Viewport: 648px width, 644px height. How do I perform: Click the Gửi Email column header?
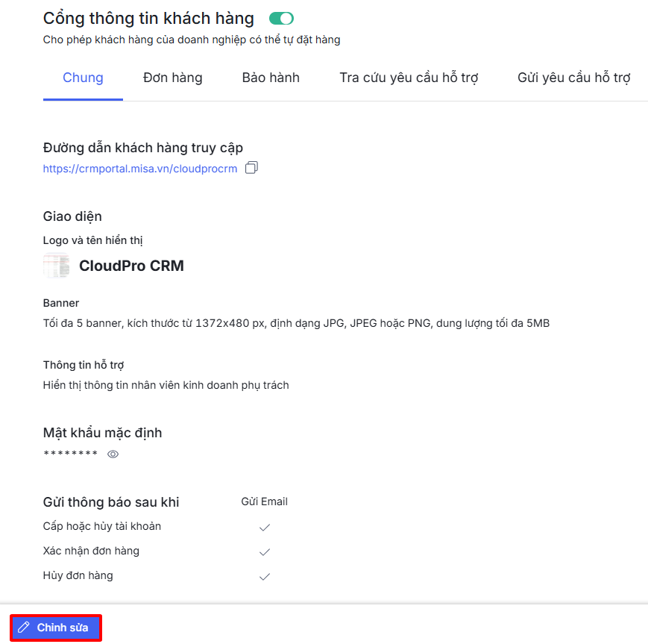pyautogui.click(x=264, y=501)
